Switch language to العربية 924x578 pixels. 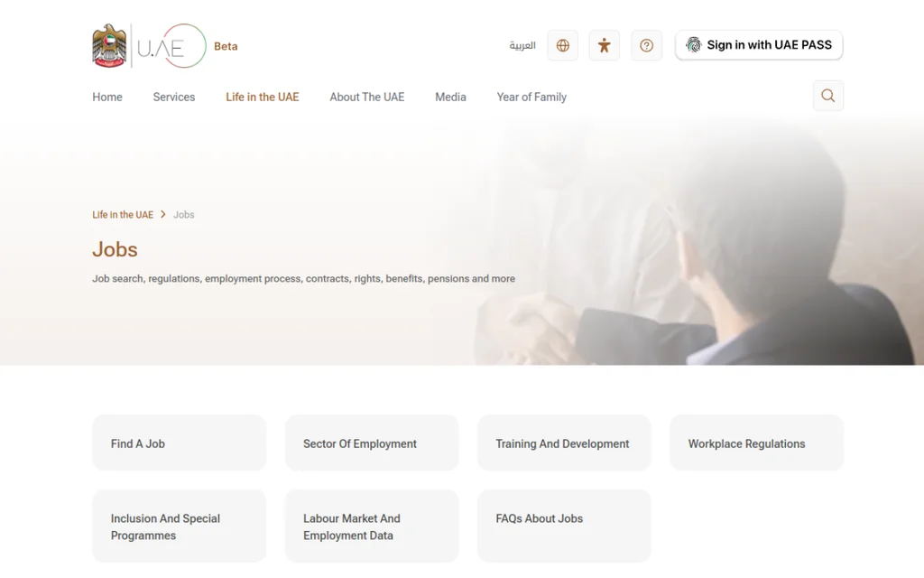coord(522,45)
